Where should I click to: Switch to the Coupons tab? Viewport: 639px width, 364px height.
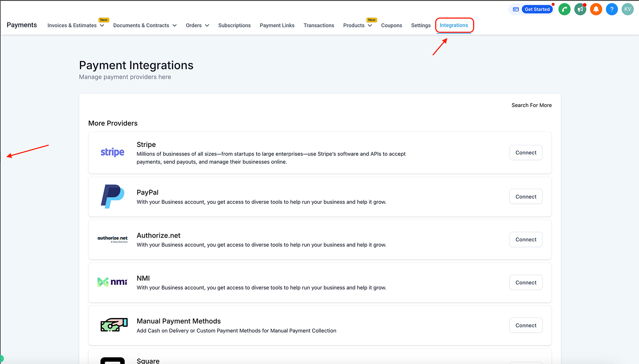point(391,25)
